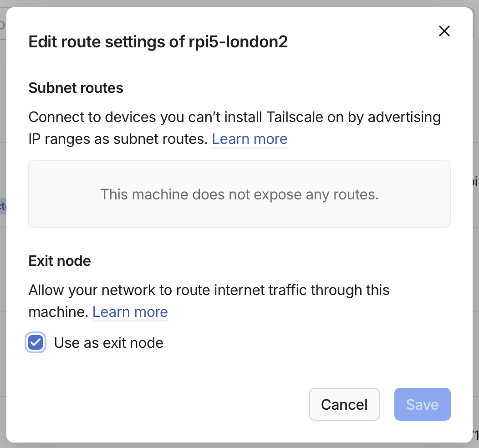Click the "Use as exit node" label text

pos(108,343)
